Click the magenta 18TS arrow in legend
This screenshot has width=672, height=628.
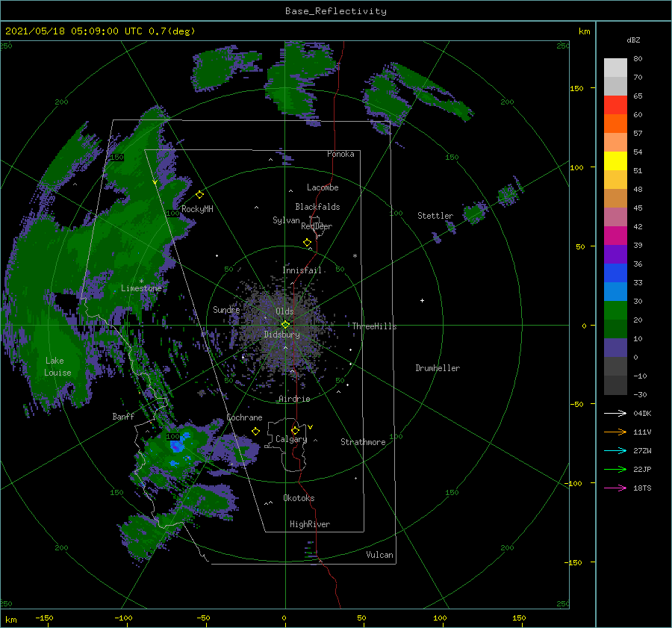click(615, 488)
